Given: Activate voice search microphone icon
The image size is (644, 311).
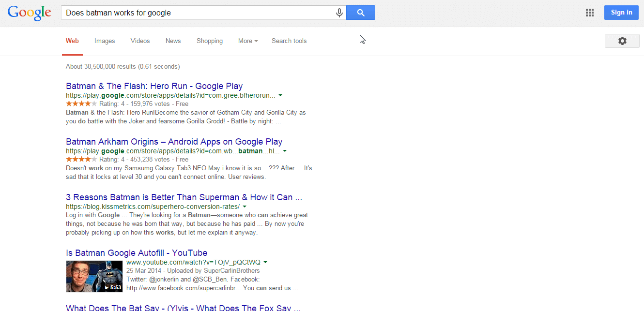Looking at the screenshot, I should click(339, 13).
